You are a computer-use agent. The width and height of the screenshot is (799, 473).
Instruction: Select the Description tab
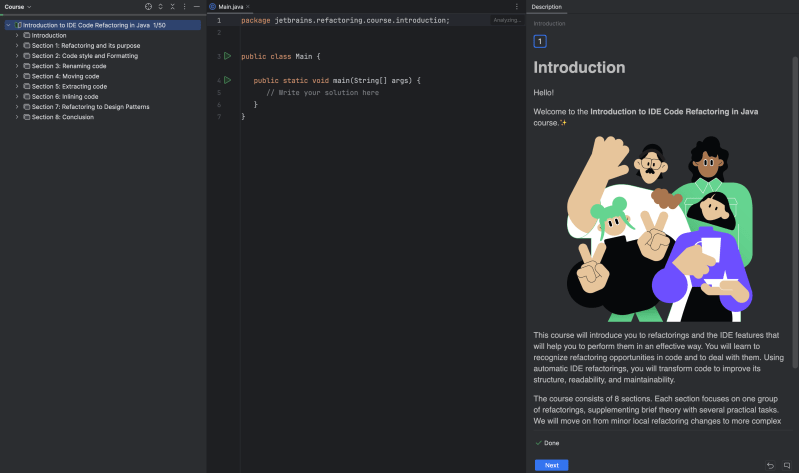click(x=546, y=7)
